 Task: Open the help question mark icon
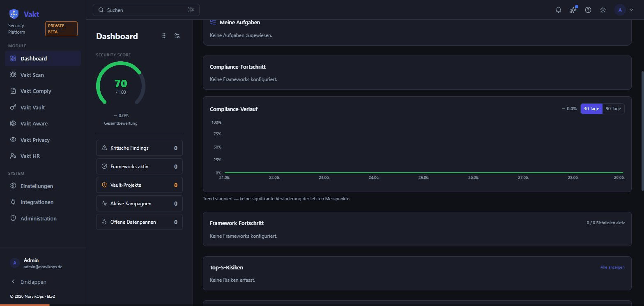click(x=588, y=10)
